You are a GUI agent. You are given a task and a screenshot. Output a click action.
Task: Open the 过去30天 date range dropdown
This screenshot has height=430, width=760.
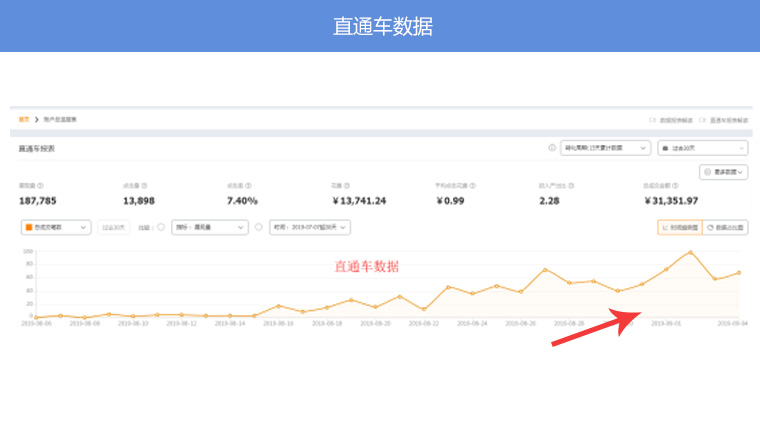pos(702,148)
